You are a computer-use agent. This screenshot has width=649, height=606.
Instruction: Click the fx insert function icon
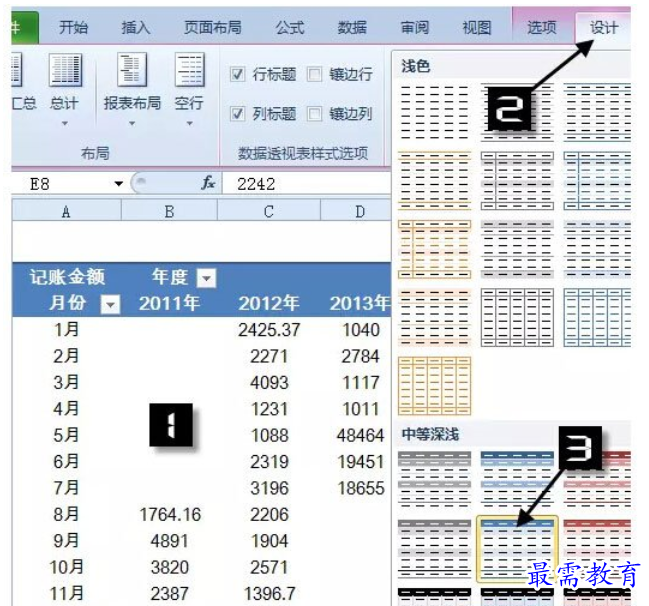tap(208, 183)
